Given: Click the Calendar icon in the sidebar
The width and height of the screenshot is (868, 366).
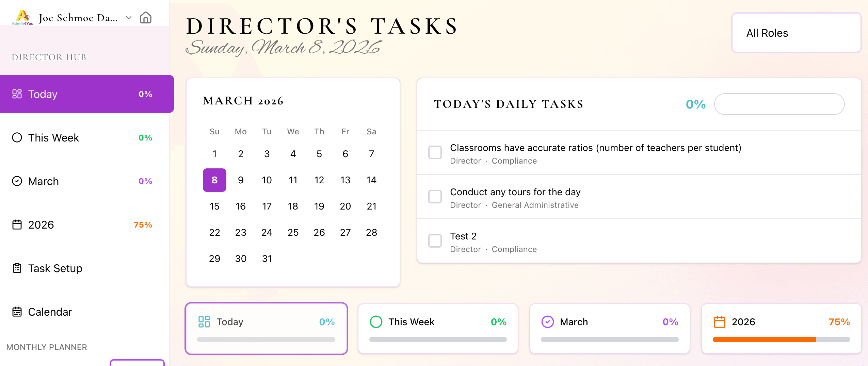Looking at the screenshot, I should 17,312.
